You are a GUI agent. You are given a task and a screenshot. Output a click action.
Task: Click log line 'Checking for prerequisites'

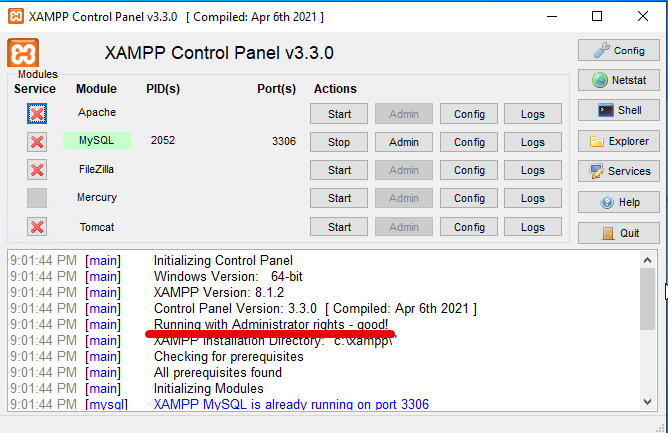pyautogui.click(x=229, y=356)
